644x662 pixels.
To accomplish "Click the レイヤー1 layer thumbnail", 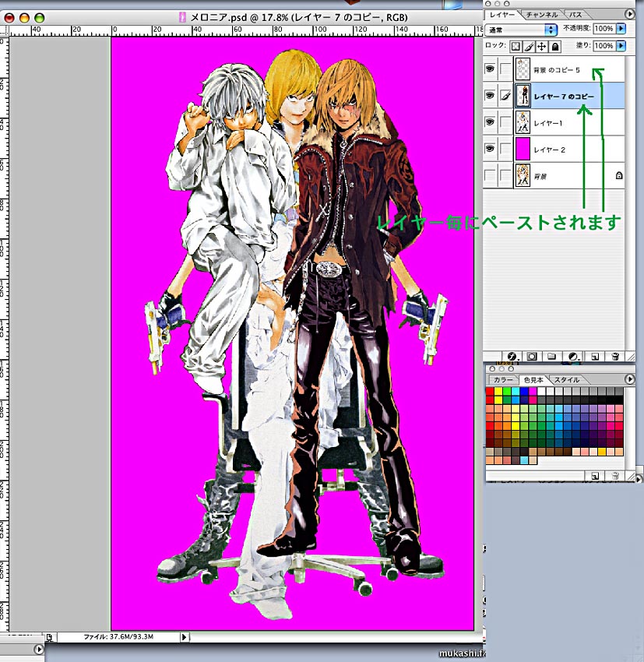I will click(x=523, y=122).
